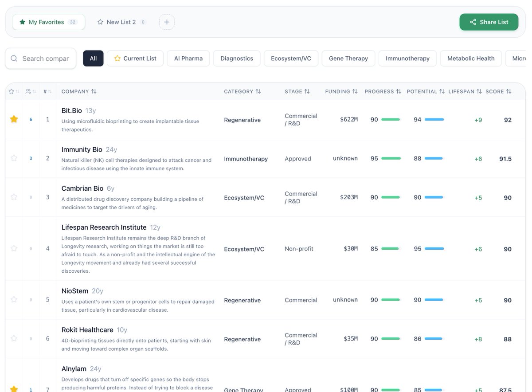
Task: Click the star icon in Current List filter
Action: coord(117,59)
